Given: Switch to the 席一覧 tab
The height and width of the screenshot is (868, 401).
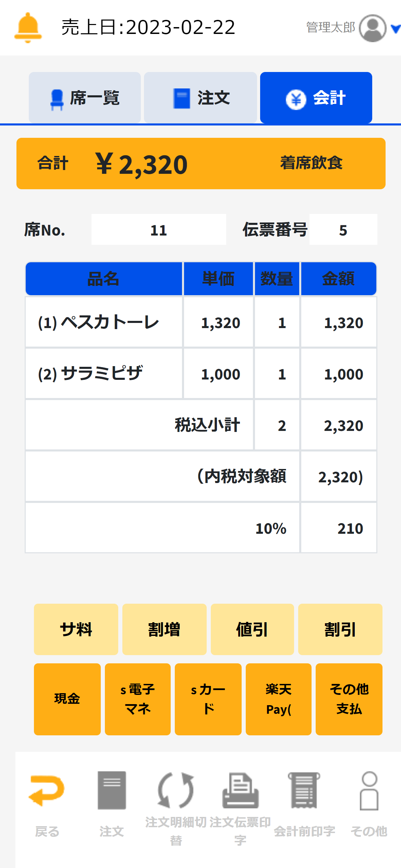Looking at the screenshot, I should pyautogui.click(x=85, y=98).
